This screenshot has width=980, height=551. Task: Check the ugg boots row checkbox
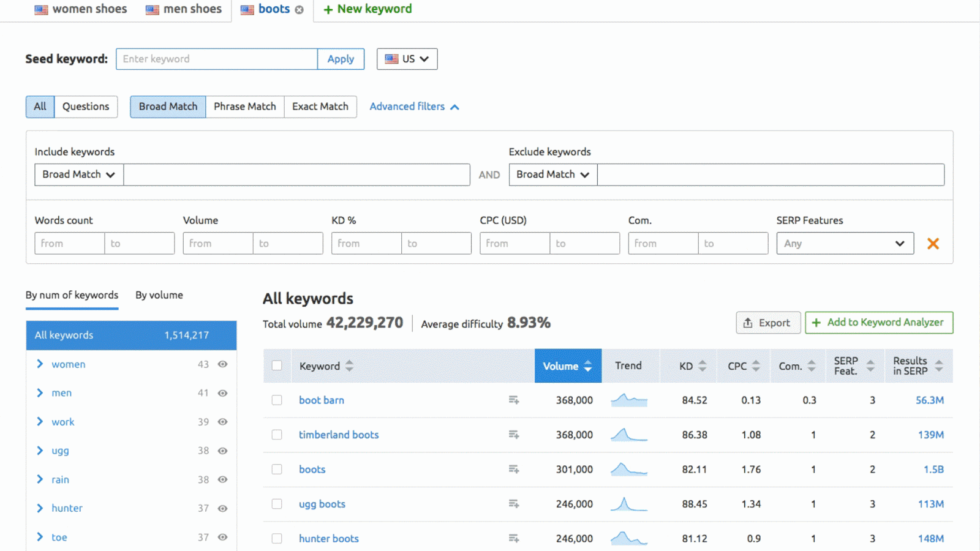[277, 504]
